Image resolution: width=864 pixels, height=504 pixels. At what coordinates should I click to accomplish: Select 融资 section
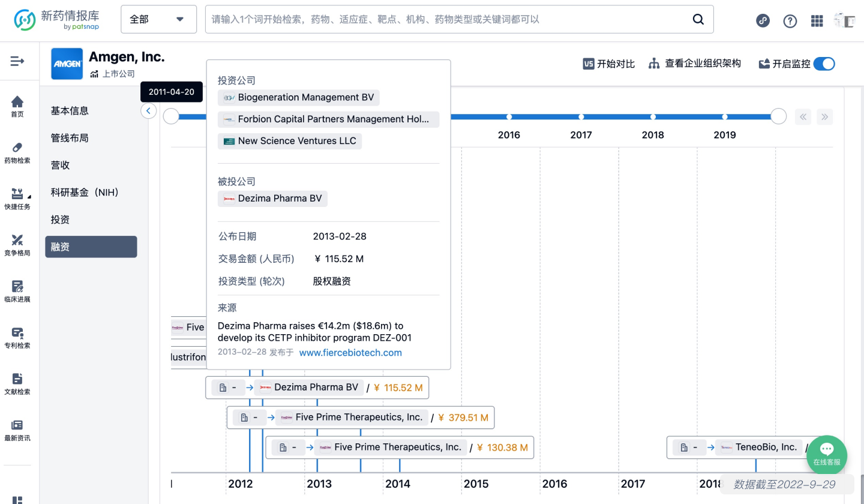point(91,247)
